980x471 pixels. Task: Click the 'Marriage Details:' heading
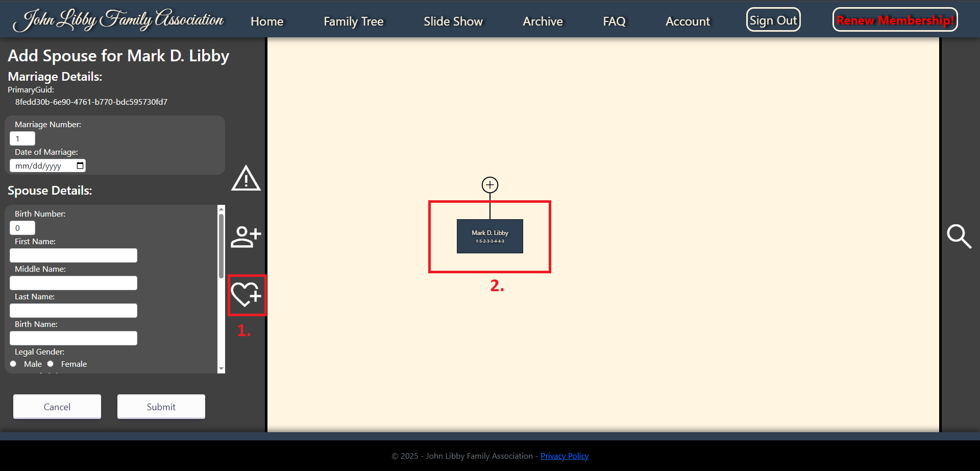tap(55, 77)
